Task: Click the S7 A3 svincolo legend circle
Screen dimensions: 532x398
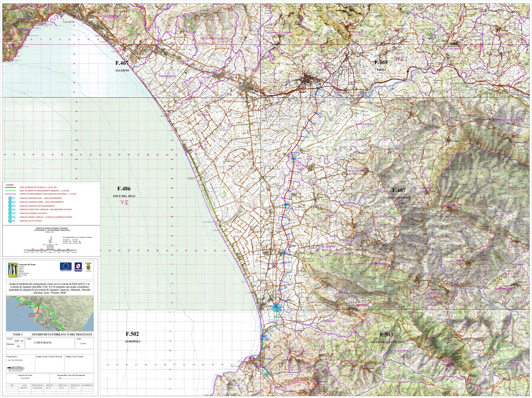Action: coord(10,221)
